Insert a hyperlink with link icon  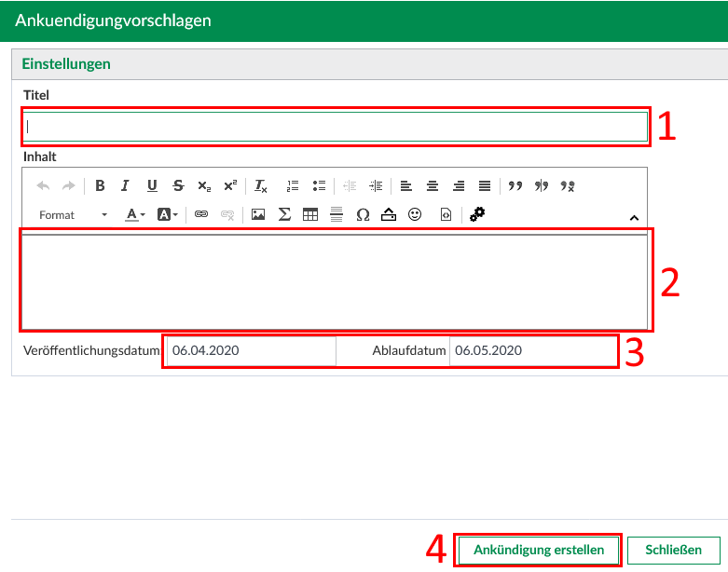[200, 214]
